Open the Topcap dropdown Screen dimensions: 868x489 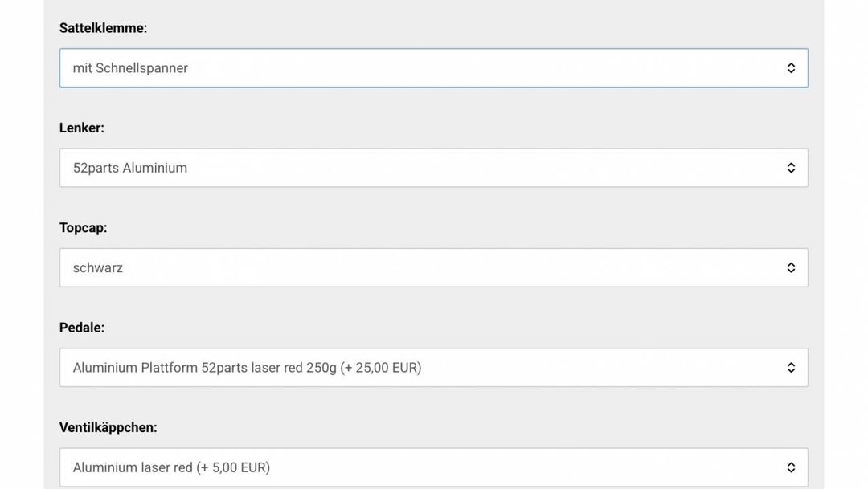[433, 267]
